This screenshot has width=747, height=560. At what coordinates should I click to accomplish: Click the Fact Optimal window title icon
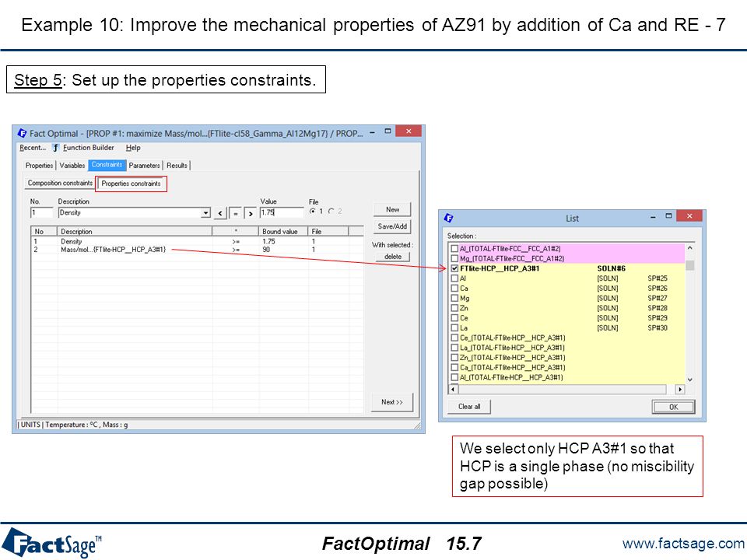[22, 133]
